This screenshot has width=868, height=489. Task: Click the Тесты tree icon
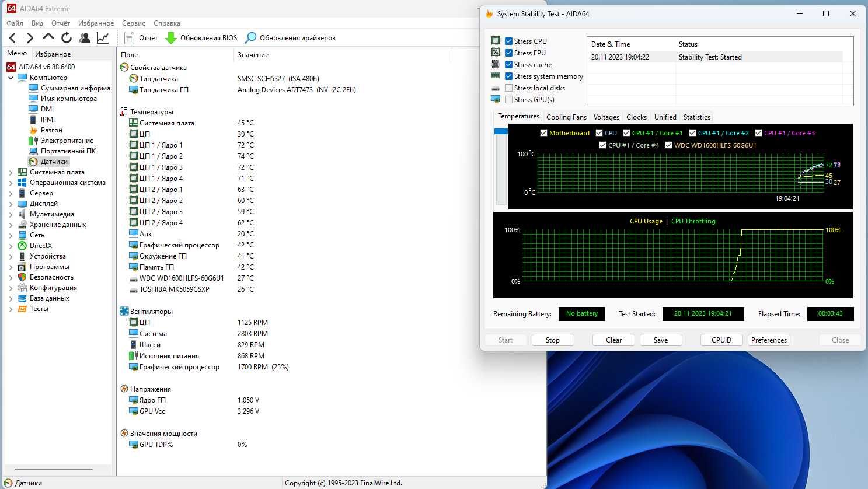[x=22, y=309]
